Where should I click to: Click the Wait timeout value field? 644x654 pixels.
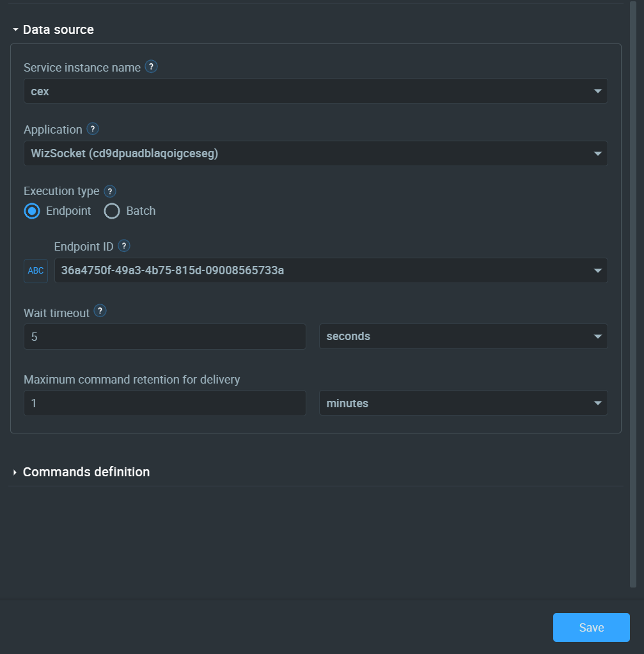click(x=165, y=337)
